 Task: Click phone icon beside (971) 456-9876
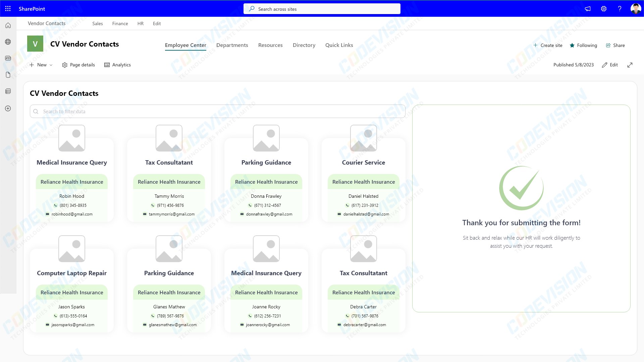pos(153,205)
